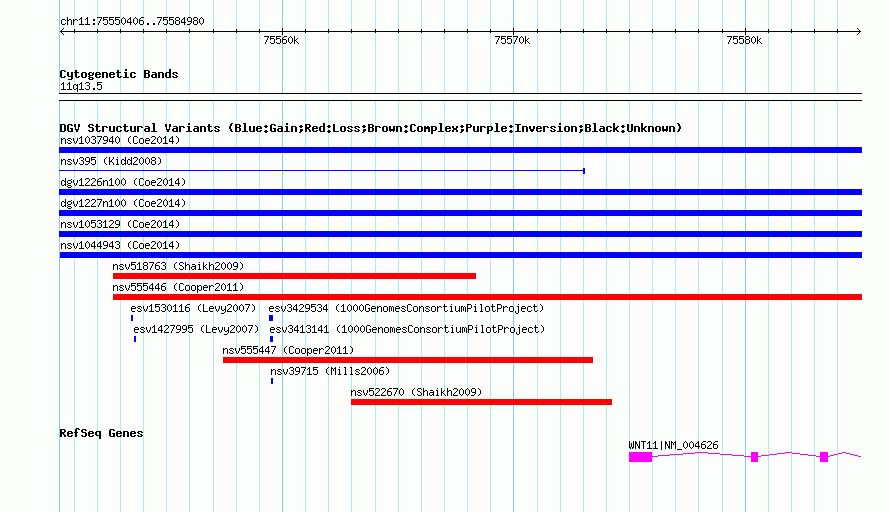Screen dimensions: 890x512
Task: Open the esv3429534 1000Genomes label
Action: pos(406,308)
